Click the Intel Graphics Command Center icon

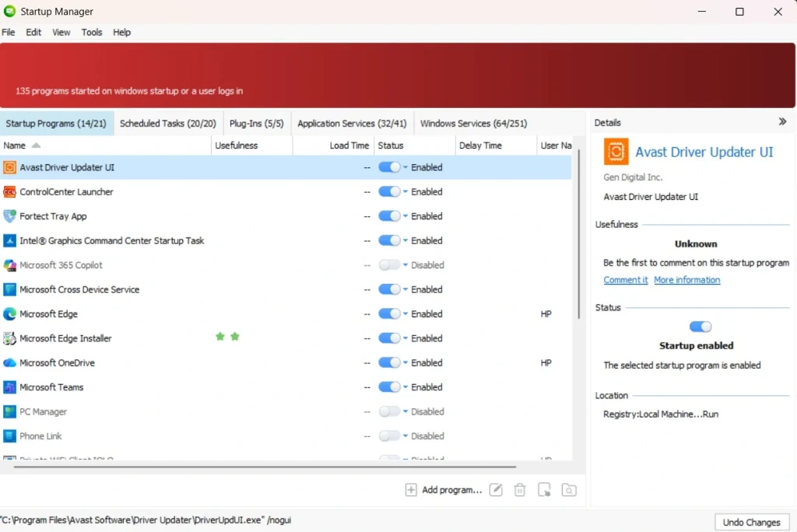coord(9,240)
